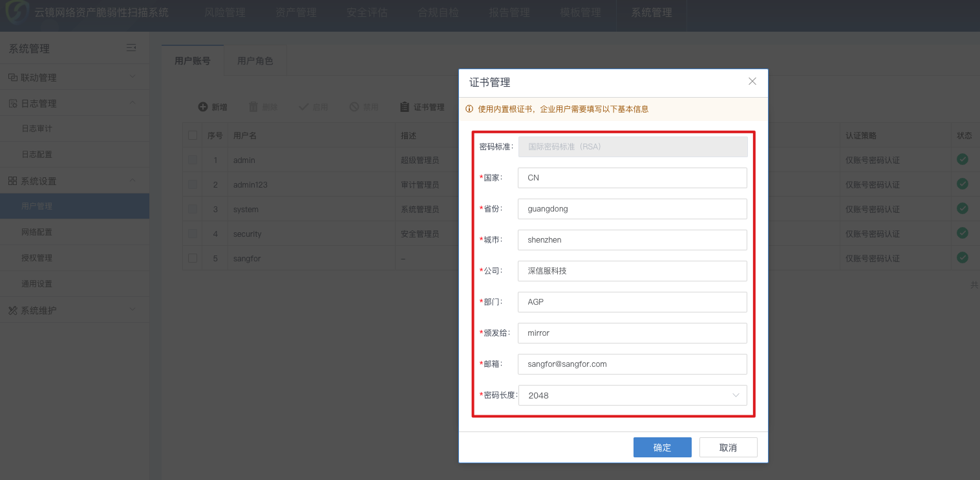Click the green status icon for system
Viewport: 980px width, 480px height.
coord(963,208)
